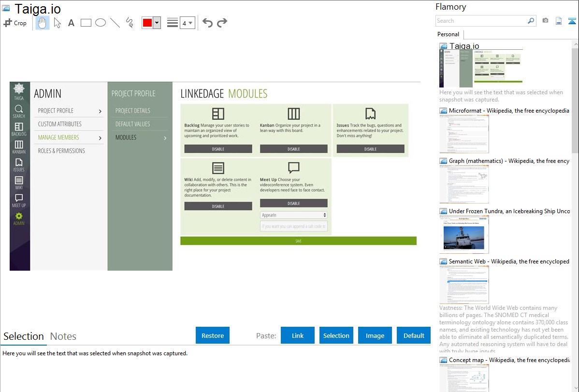The image size is (579, 392).
Task: Open the Microformat Wikipedia snapshot thumbnail
Action: [464, 134]
